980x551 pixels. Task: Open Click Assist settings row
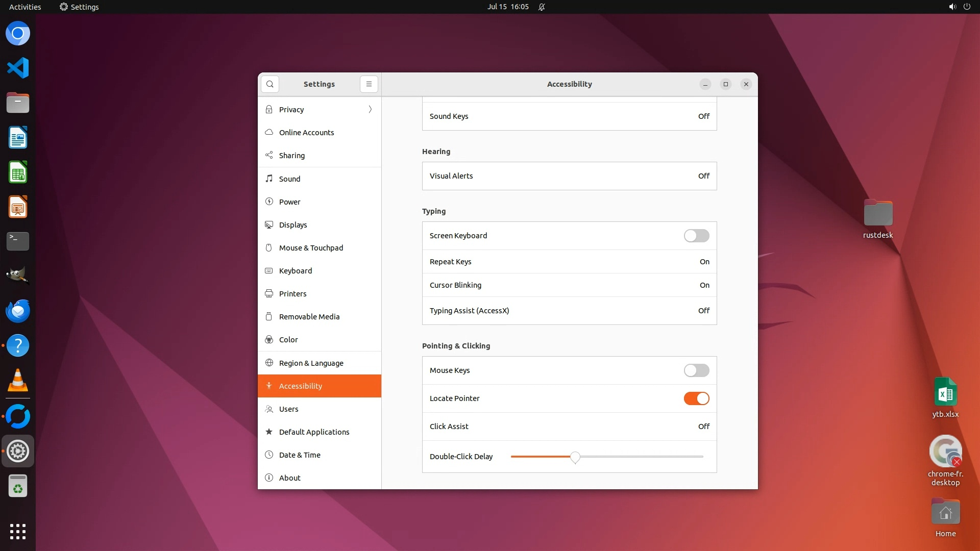569,427
